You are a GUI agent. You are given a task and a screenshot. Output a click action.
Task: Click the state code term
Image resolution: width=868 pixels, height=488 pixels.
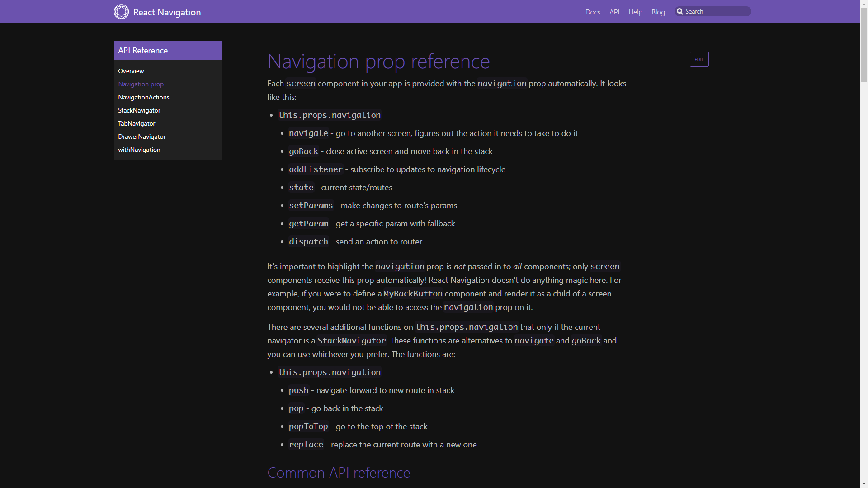pyautogui.click(x=301, y=188)
